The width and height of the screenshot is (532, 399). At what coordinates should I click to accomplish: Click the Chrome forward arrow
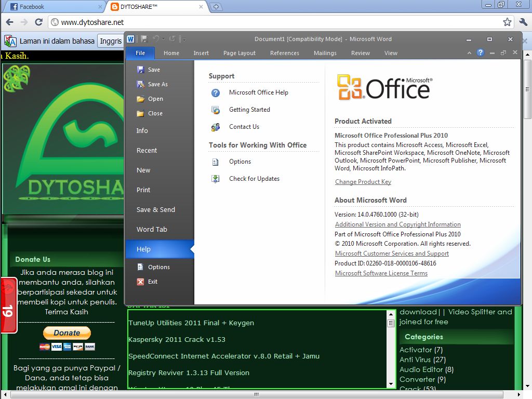coord(24,22)
